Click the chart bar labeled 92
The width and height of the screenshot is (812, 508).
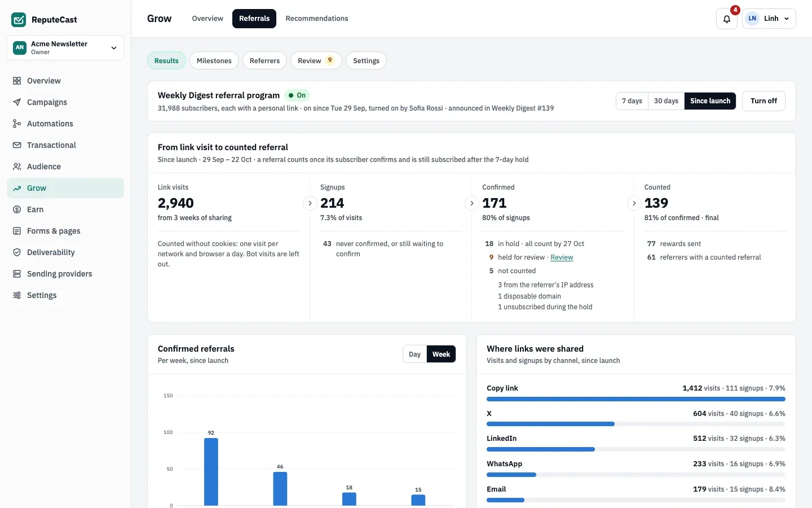[x=211, y=472]
